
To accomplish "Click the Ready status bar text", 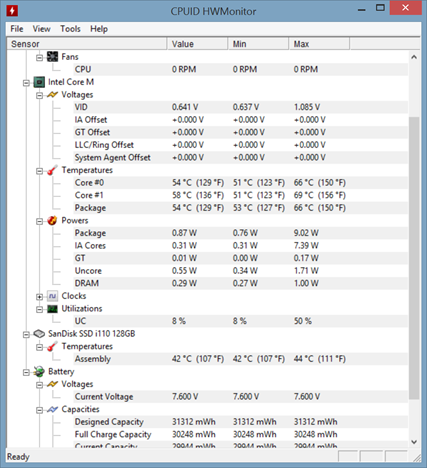I will click(18, 457).
